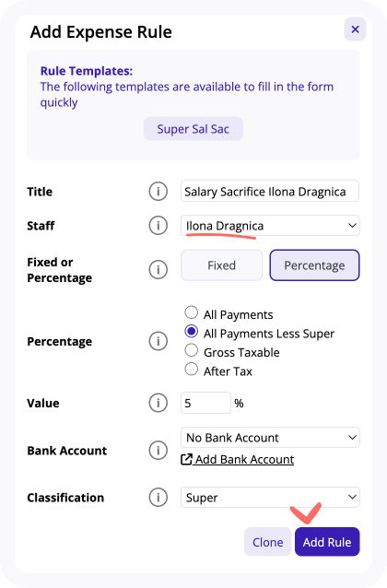Choose the Gross Taxable radio option
387x588 pixels.
click(192, 350)
